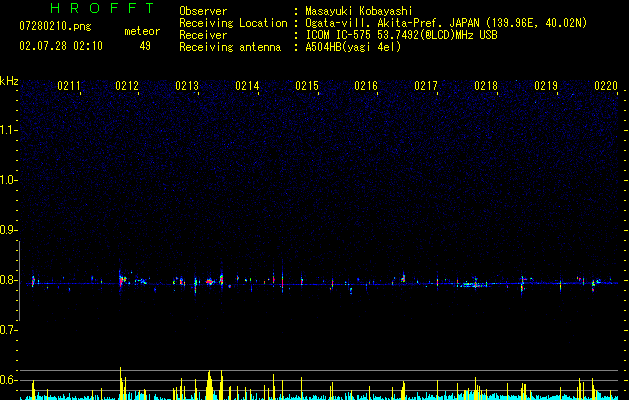Click the 0217 time marker
629x400 pixels.
click(426, 86)
